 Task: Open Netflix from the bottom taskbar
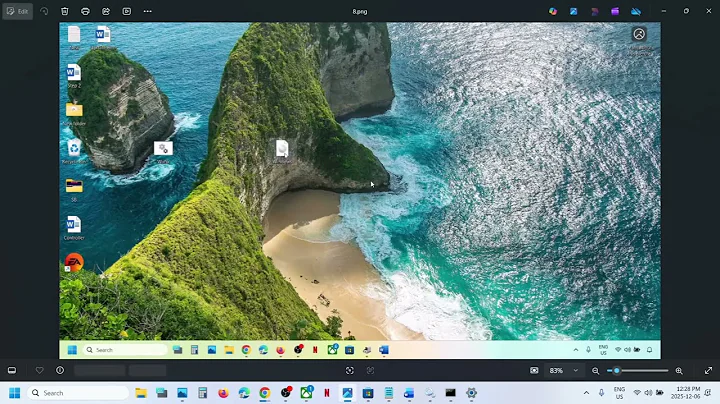click(326, 393)
